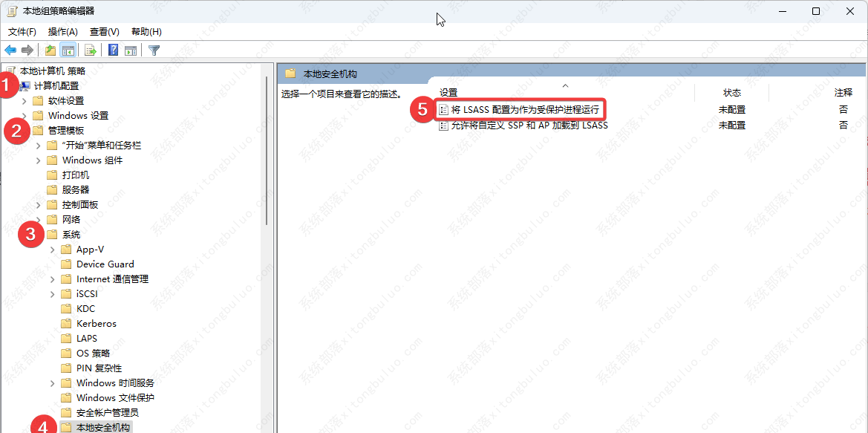Expand the 控制面板 tree node
Viewport: 868px width, 433px height.
pos(39,205)
